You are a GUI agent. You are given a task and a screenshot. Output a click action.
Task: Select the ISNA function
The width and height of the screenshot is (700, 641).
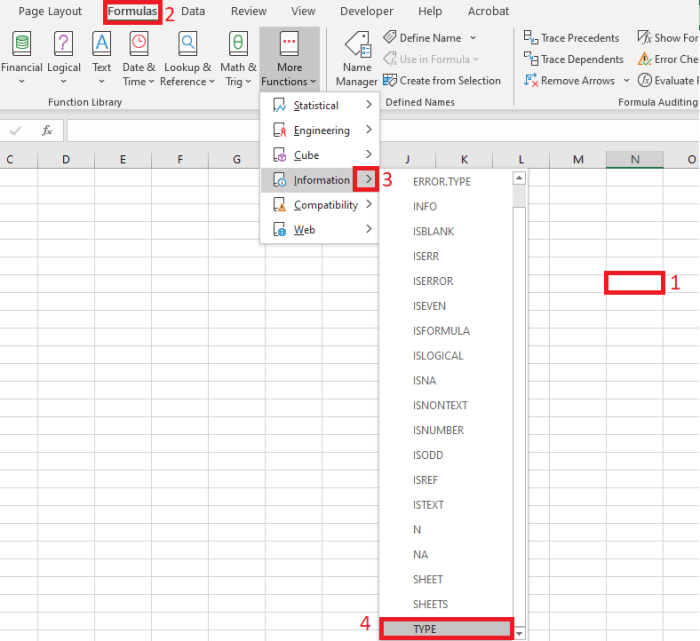click(446, 381)
